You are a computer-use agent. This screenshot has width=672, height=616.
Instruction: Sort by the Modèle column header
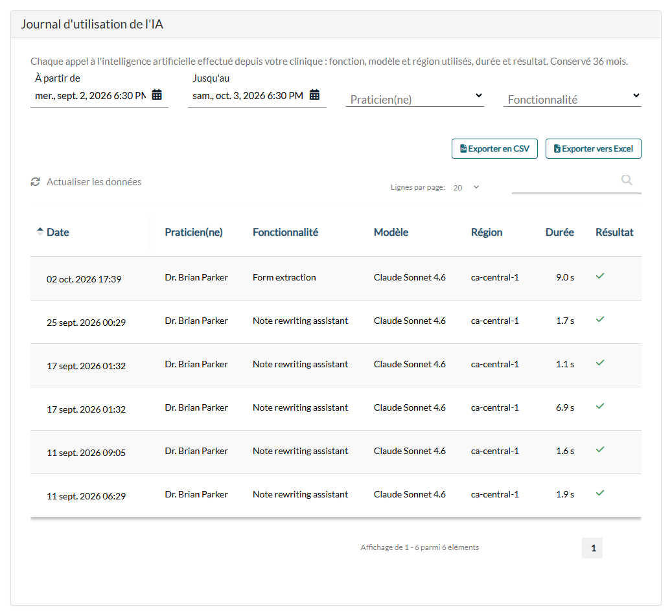pos(391,232)
